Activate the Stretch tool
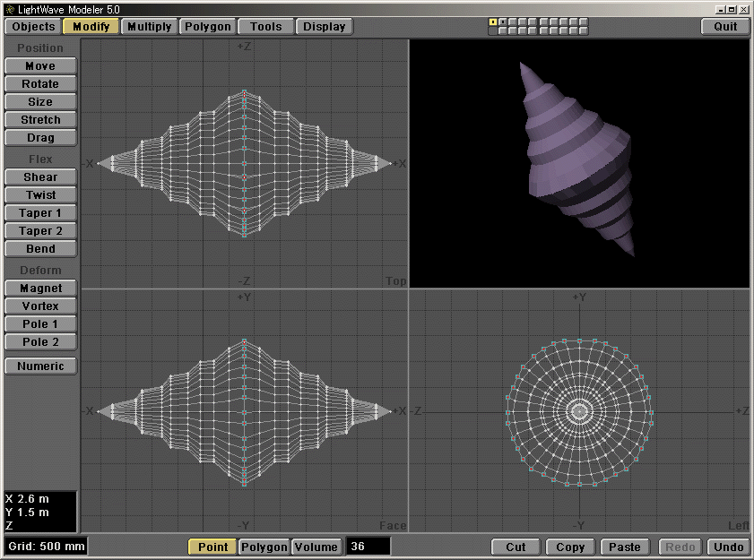 pos(39,119)
